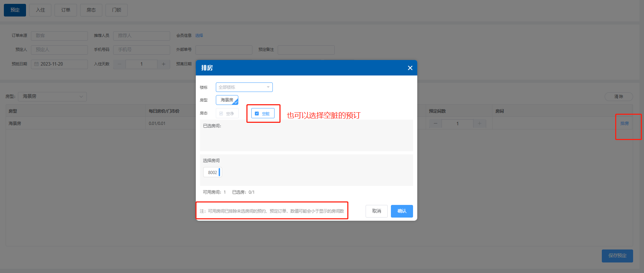This screenshot has height=273, width=644.
Task: Open the 全部楼栋 building dropdown
Action: tap(244, 87)
